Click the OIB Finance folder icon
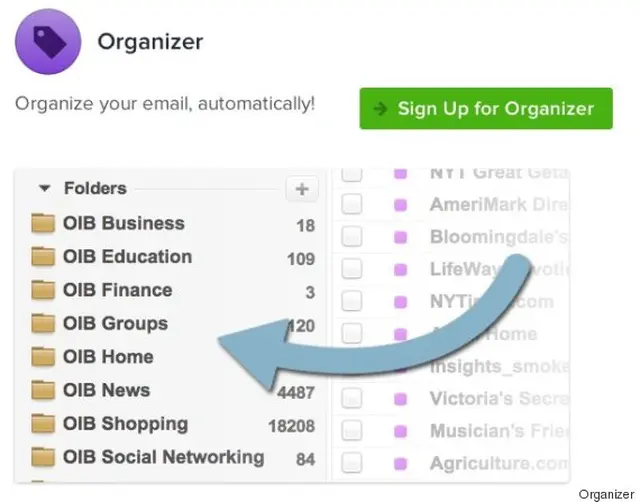 point(43,290)
